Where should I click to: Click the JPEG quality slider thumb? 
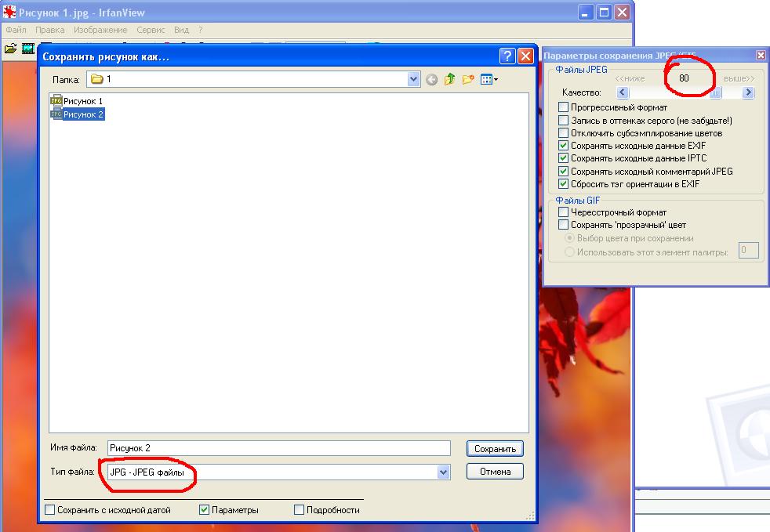(716, 92)
